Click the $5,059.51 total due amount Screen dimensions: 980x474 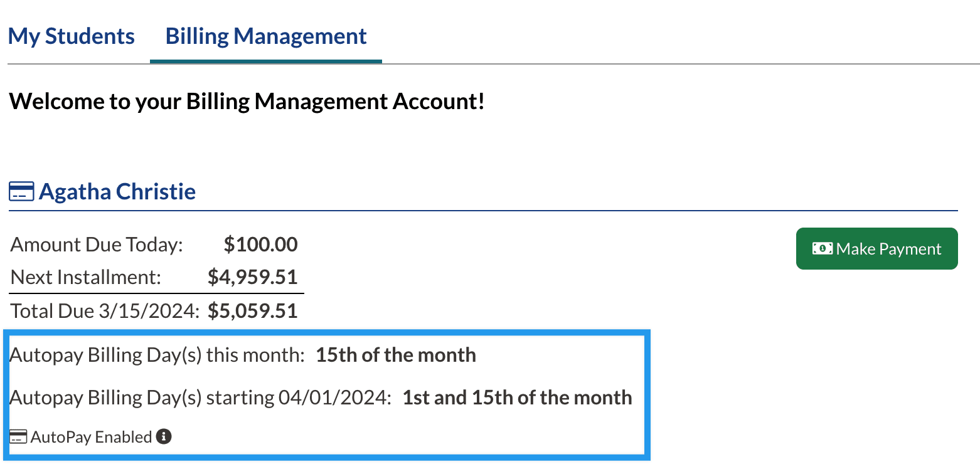click(252, 311)
